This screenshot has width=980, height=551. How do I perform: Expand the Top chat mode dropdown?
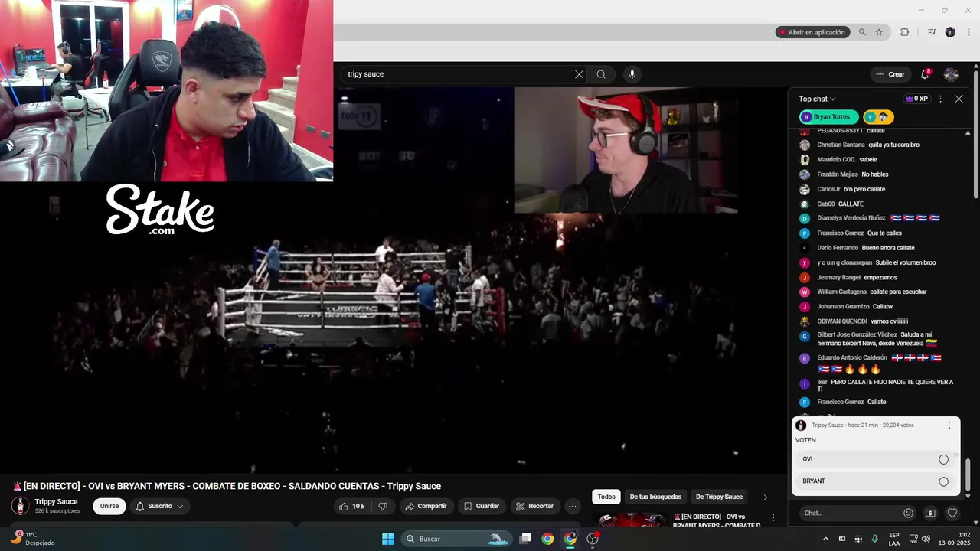817,99
